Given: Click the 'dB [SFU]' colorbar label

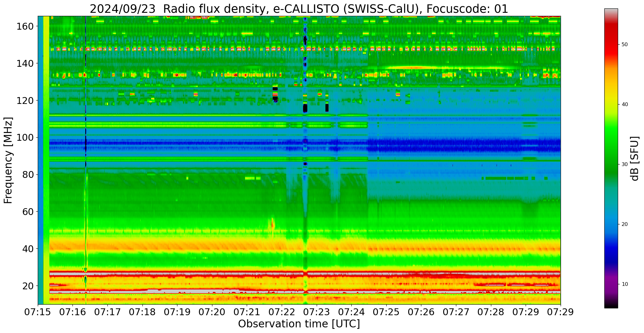Looking at the screenshot, I should coord(634,159).
